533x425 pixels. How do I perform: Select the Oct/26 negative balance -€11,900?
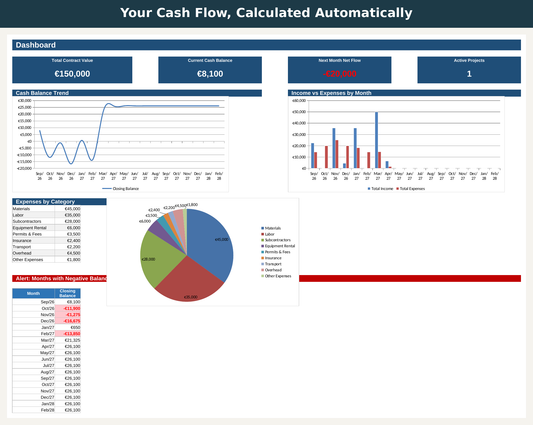click(x=68, y=308)
